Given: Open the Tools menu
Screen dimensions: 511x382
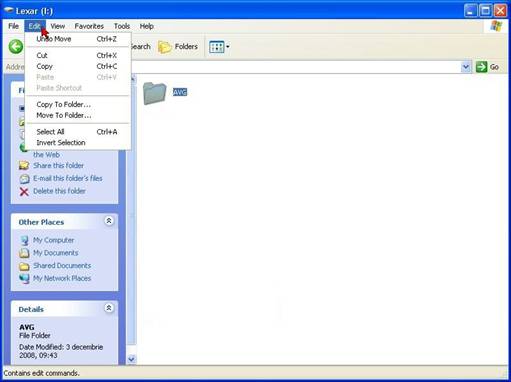Looking at the screenshot, I should point(122,26).
